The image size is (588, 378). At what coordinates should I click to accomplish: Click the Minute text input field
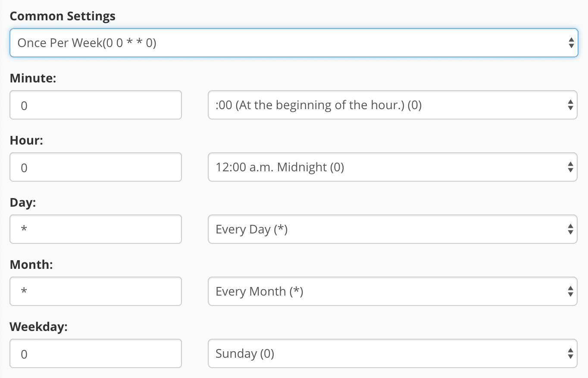click(95, 105)
